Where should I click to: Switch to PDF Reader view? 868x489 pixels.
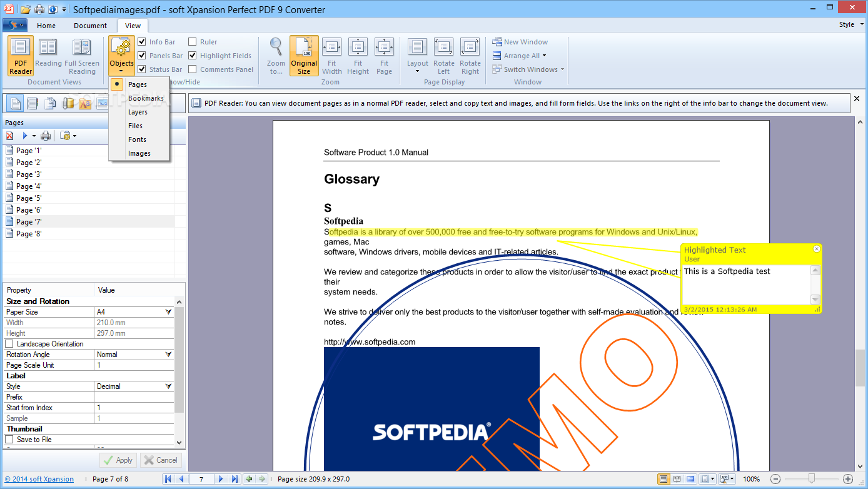point(21,56)
